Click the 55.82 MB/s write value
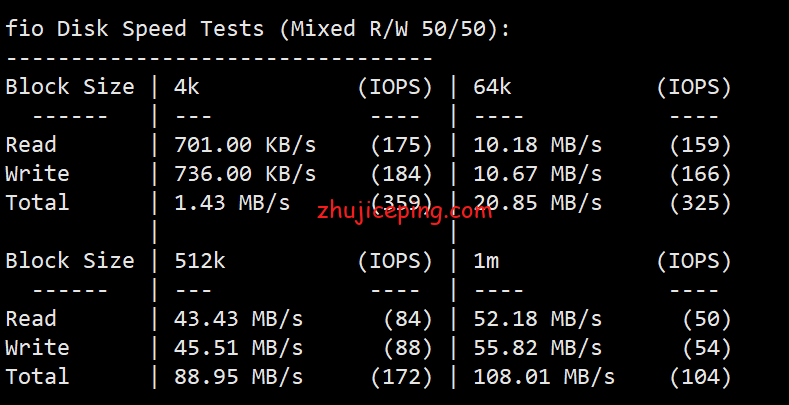This screenshot has height=405, width=789. tap(537, 348)
